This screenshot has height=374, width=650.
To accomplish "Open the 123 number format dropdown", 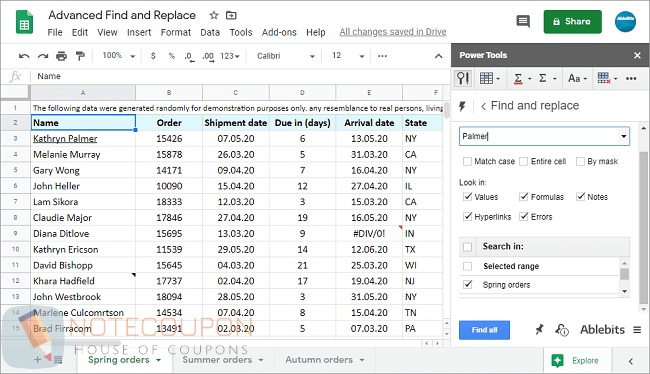I will (230, 56).
